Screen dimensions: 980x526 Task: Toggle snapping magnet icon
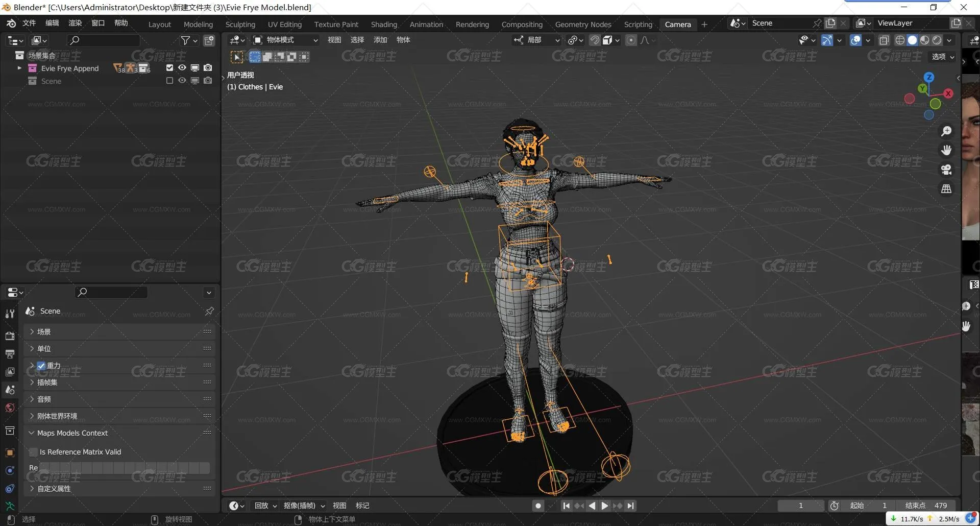[x=595, y=40]
